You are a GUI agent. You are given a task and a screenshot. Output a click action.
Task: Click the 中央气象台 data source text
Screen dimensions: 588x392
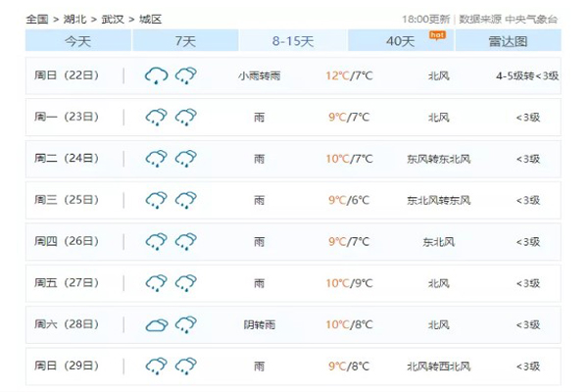[531, 20]
